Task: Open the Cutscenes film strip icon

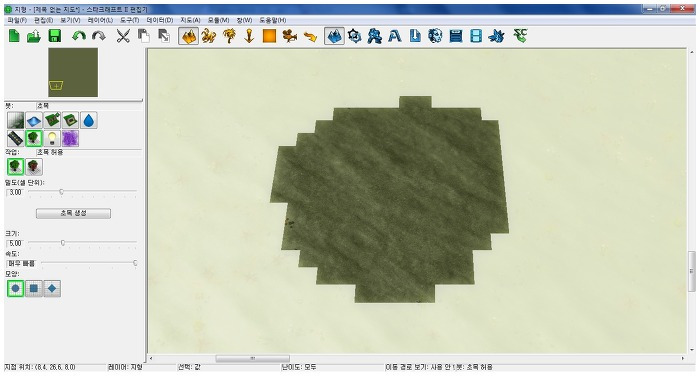Action: click(476, 36)
